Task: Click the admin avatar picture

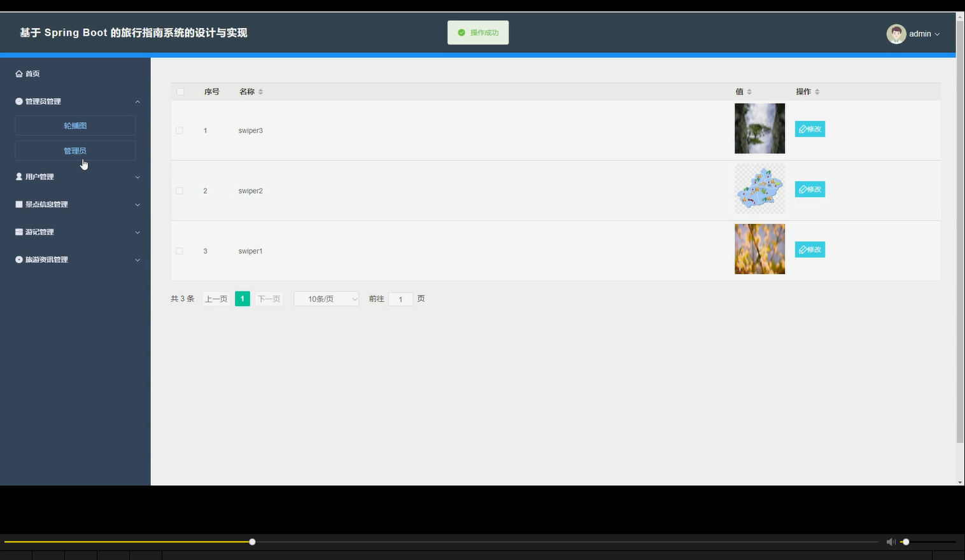Action: pyautogui.click(x=896, y=34)
